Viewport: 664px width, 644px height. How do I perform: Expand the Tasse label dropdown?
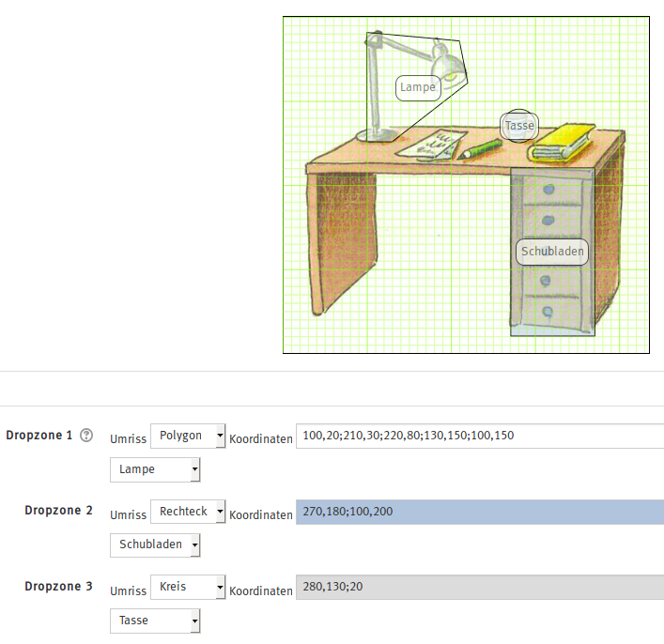point(155,621)
